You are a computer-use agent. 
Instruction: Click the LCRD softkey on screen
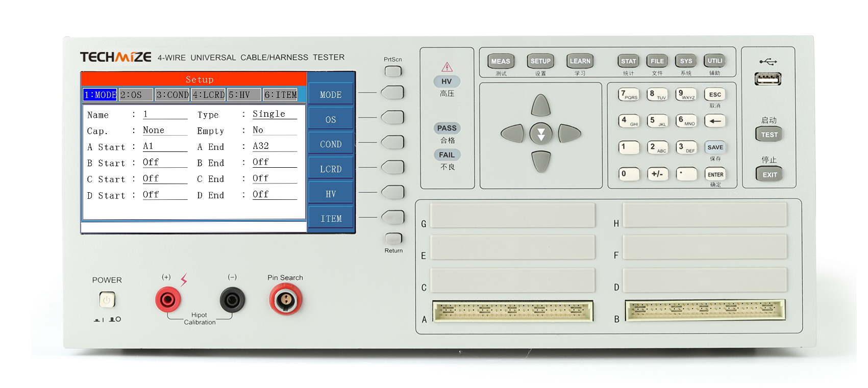(331, 169)
